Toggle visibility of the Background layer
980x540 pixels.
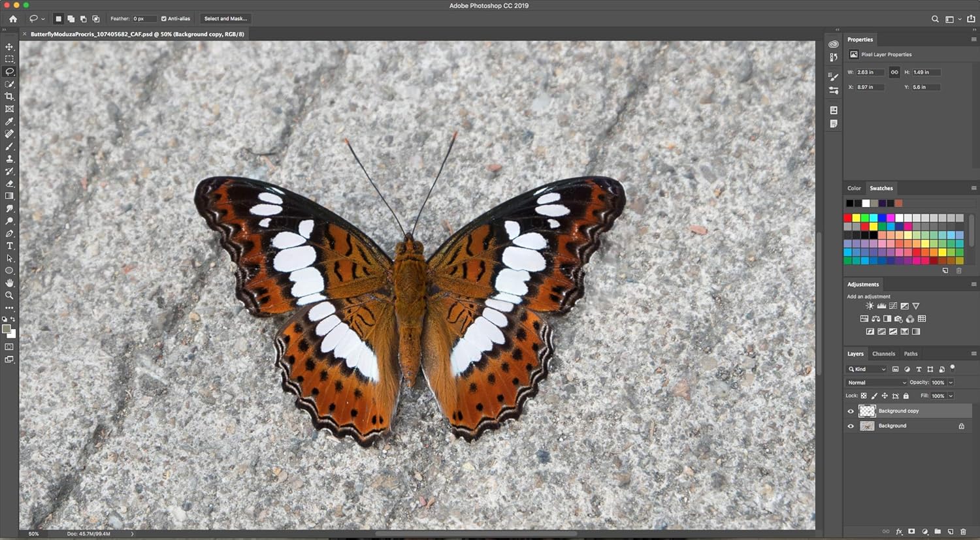point(851,426)
